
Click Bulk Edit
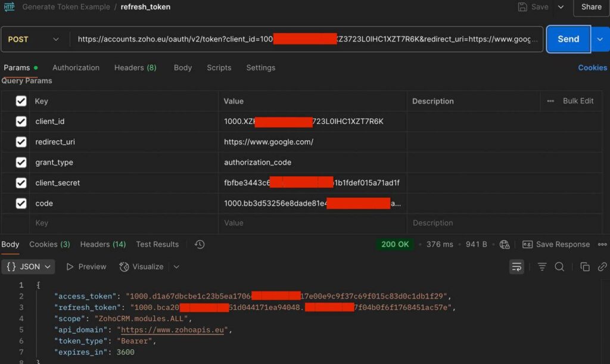[578, 101]
